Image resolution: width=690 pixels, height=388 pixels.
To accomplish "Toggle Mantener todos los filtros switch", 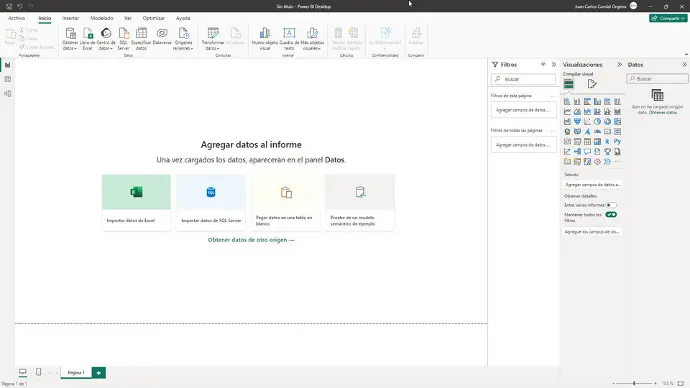I will [611, 215].
